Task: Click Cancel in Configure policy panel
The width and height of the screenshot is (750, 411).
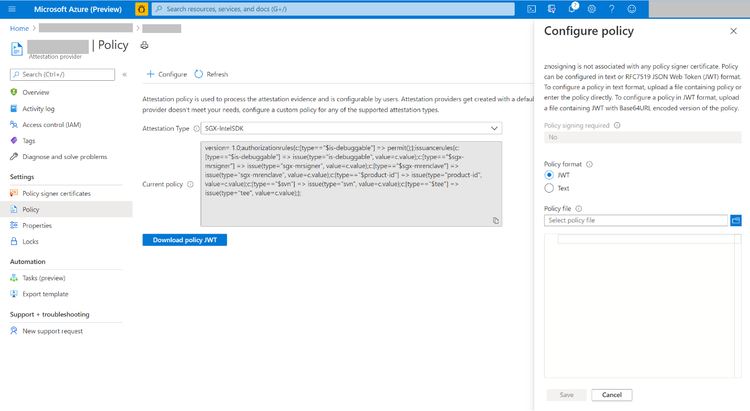Action: [x=611, y=395]
